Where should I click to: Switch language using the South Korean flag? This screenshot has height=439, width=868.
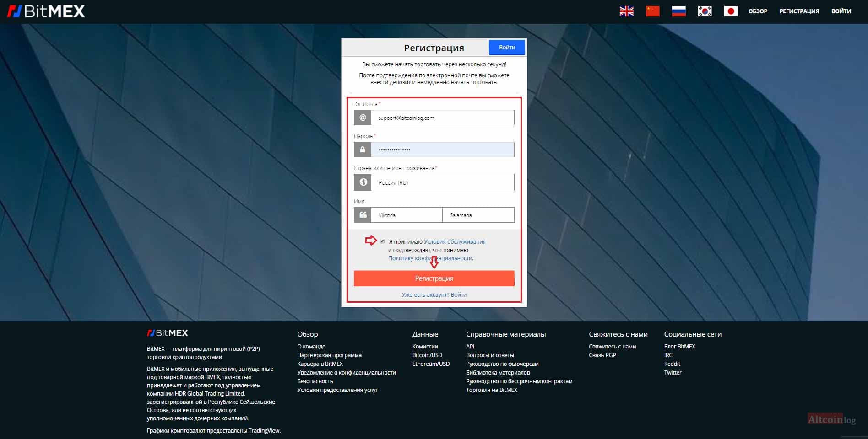point(705,11)
